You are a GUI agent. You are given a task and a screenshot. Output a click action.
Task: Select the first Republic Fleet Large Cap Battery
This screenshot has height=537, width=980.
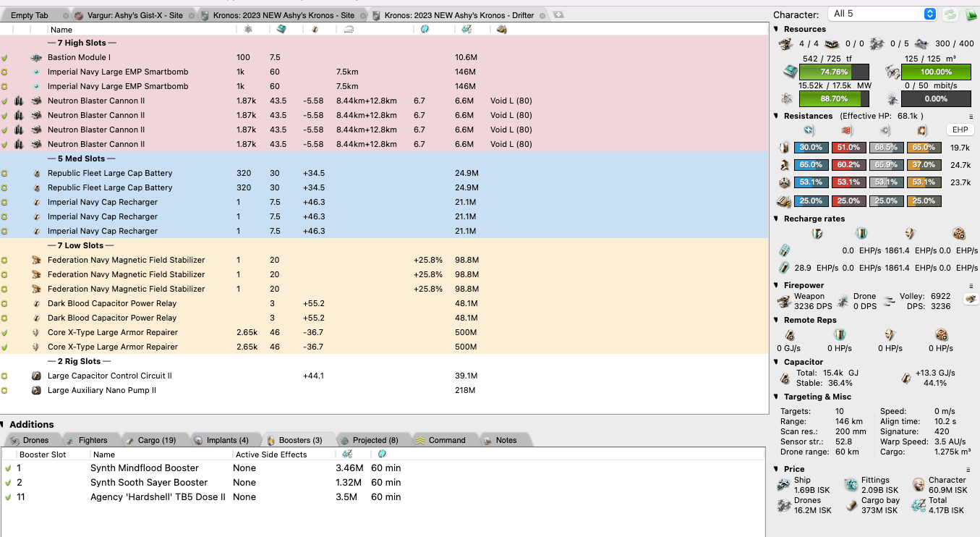pos(110,174)
